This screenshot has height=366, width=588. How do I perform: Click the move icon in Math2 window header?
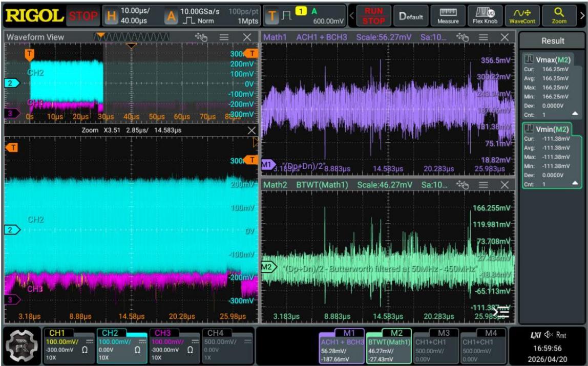[x=462, y=185]
